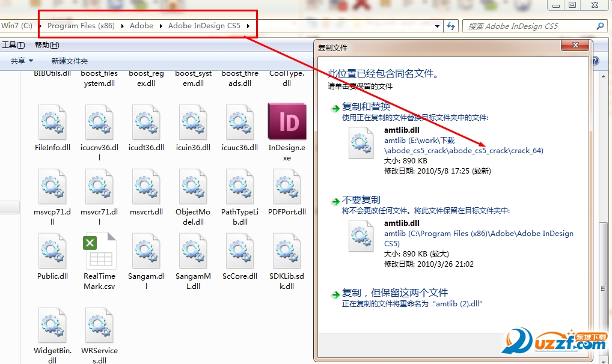Screen dimensions: 612x364
Task: Select the SangamML.dll file icon
Action: click(193, 251)
